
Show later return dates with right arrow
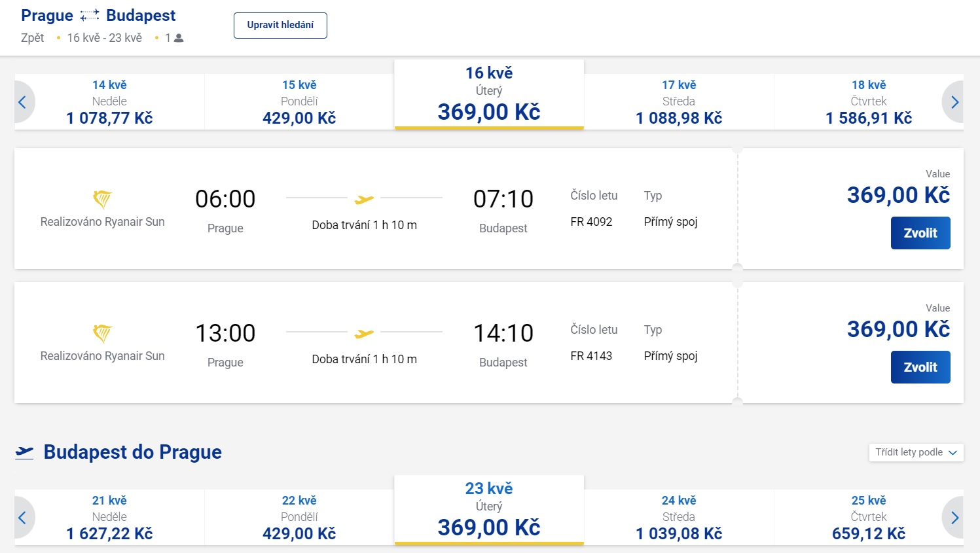pos(954,518)
